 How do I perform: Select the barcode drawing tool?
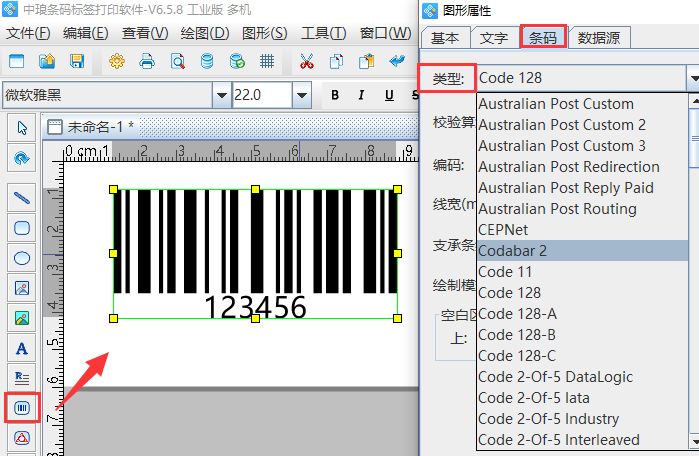[22, 407]
